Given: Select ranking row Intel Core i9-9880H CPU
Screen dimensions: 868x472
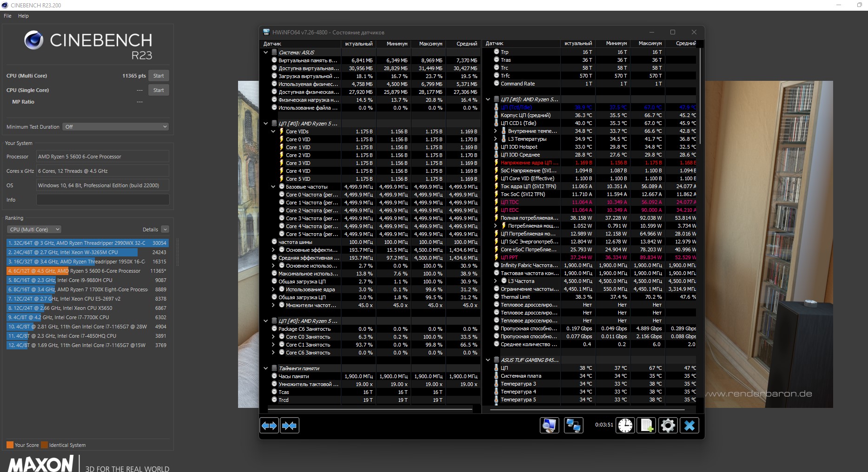Looking at the screenshot, I should [x=87, y=280].
